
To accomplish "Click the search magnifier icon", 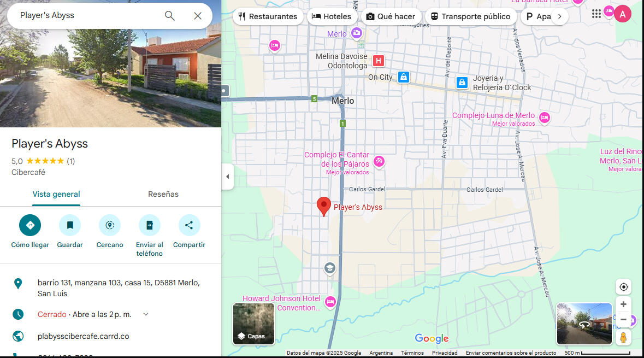I will point(169,16).
